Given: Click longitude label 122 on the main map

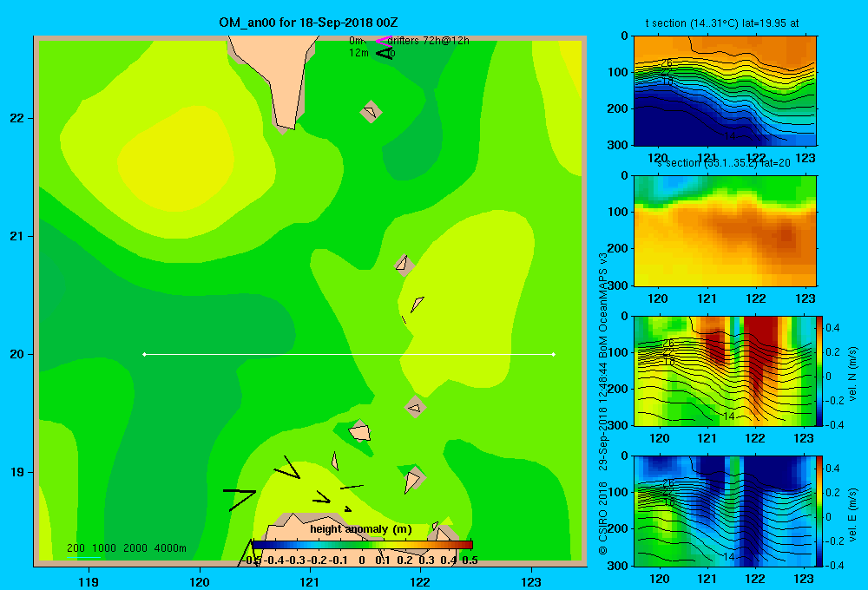Looking at the screenshot, I should click(421, 581).
